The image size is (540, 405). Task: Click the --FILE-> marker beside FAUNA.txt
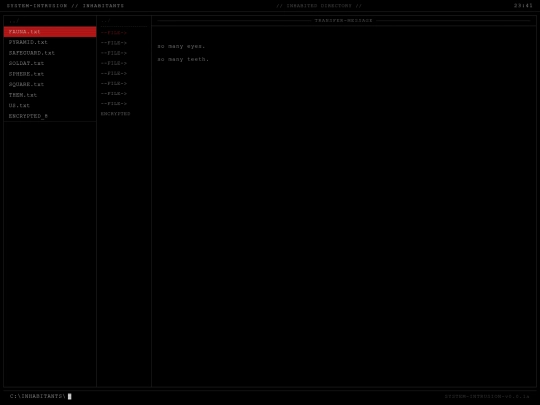click(x=114, y=33)
